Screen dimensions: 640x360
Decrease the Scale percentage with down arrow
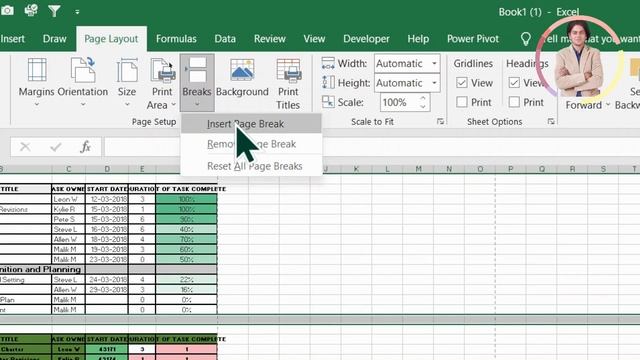[422, 107]
